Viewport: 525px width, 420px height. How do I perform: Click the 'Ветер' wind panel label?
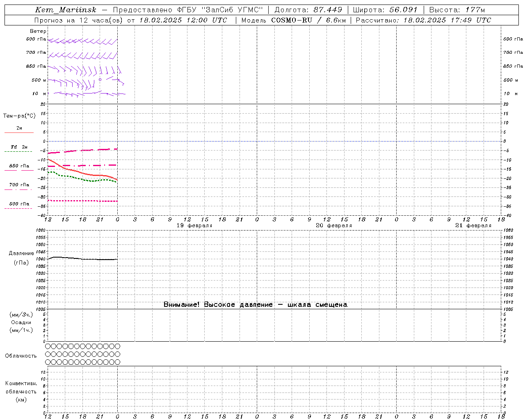[38, 31]
